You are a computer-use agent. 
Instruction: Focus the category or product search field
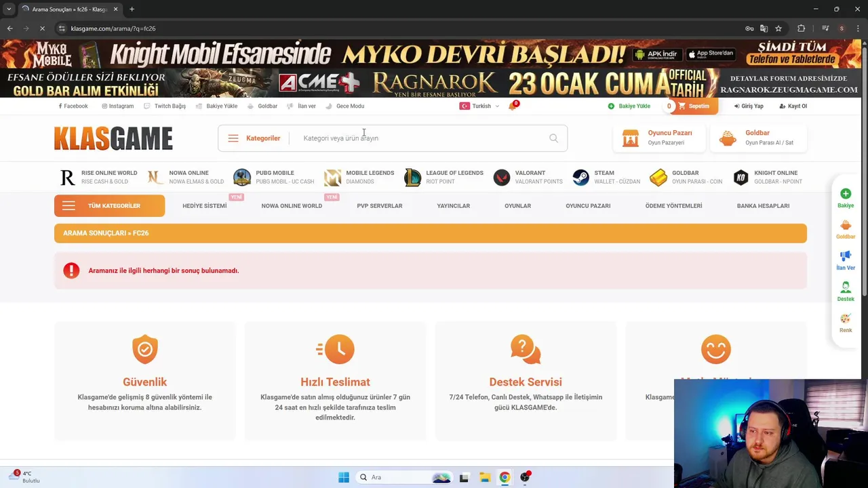420,138
